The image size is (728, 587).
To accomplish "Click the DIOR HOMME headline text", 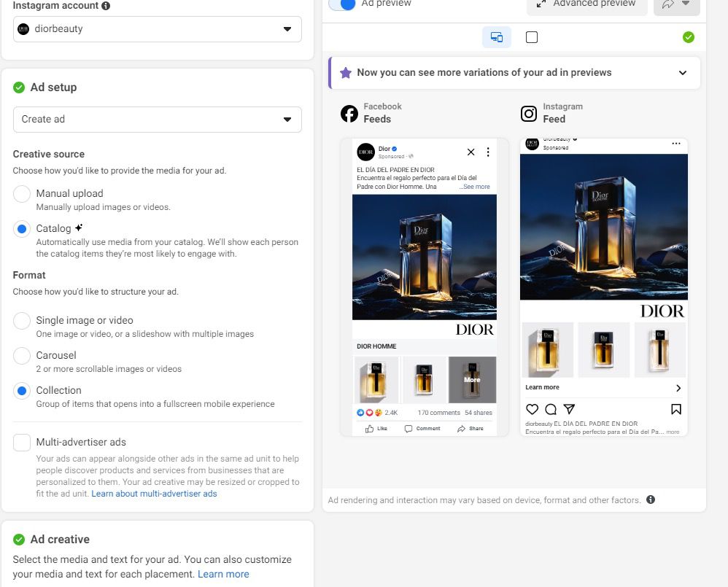I will 376,346.
